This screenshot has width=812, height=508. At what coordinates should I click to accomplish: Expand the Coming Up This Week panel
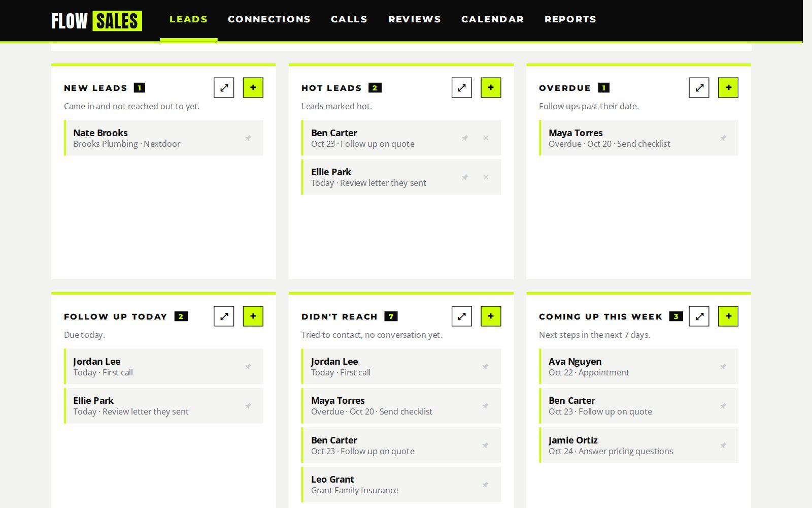pyautogui.click(x=699, y=316)
